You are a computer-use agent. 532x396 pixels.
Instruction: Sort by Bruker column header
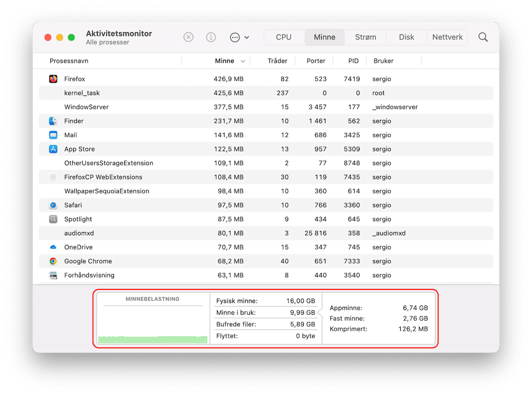click(384, 61)
